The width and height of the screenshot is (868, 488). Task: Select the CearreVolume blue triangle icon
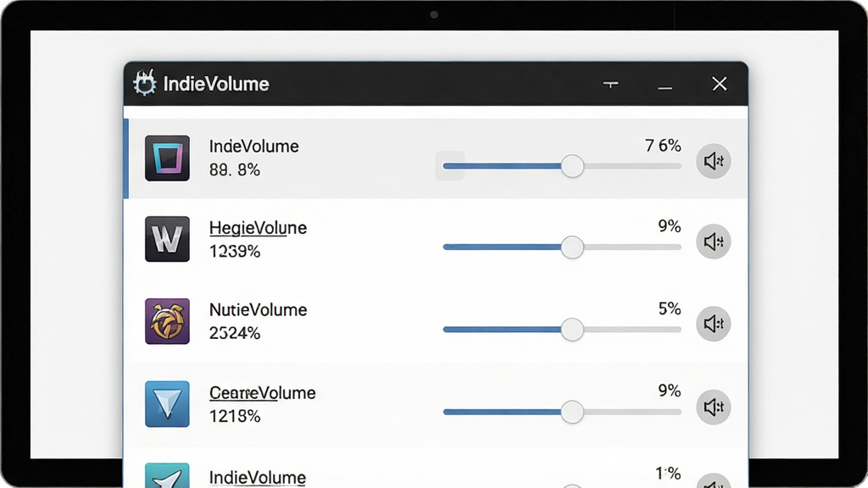(167, 404)
